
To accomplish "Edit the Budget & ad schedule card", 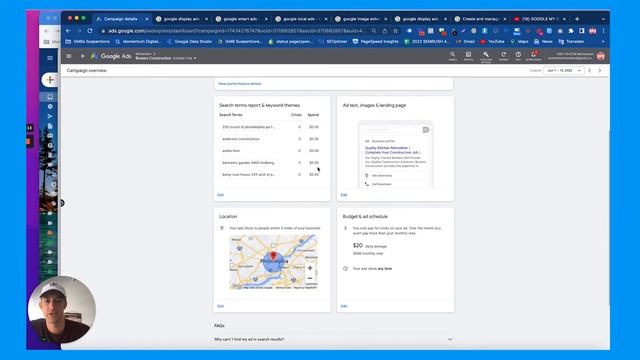I will click(x=344, y=306).
